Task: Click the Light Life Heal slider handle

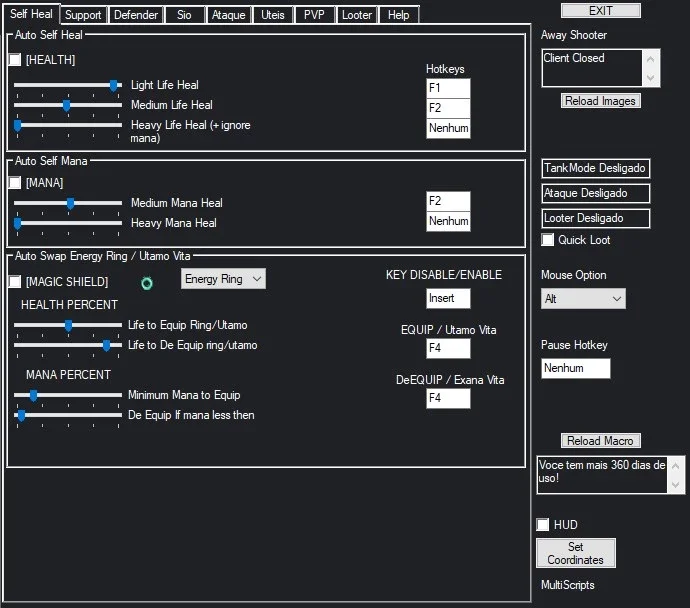Action: point(114,85)
